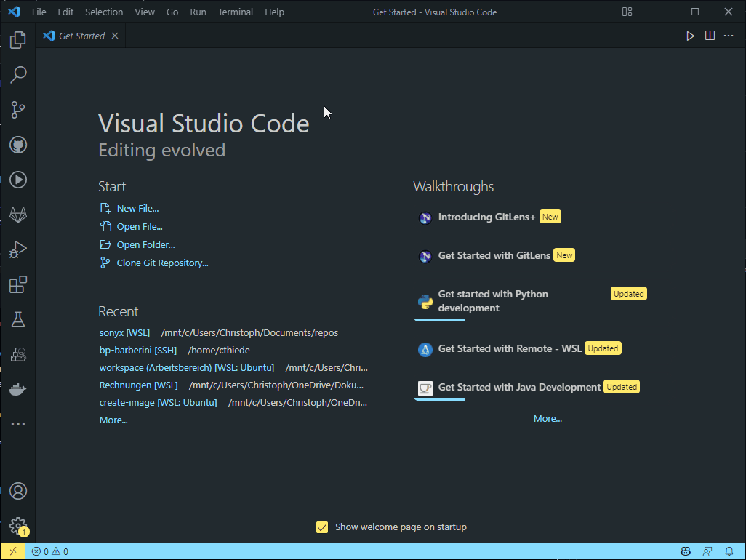Viewport: 746px width, 560px height.
Task: Open the Search panel icon
Action: 18,75
